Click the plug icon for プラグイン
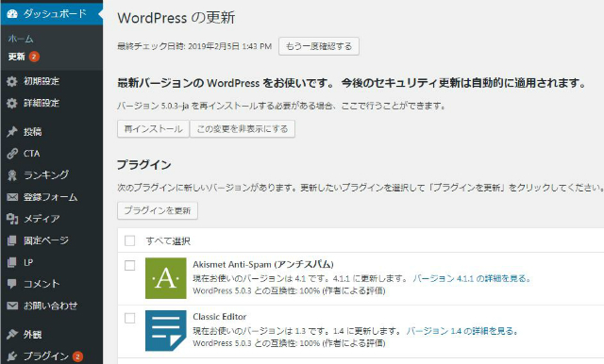 pos(12,356)
